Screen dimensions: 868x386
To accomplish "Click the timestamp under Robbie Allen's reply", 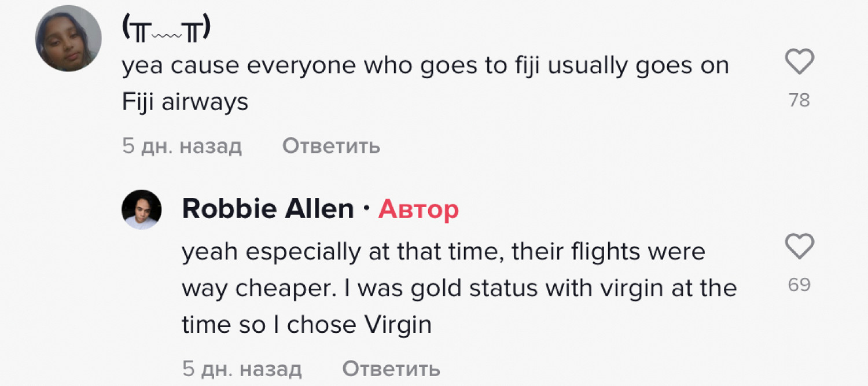I will click(242, 369).
